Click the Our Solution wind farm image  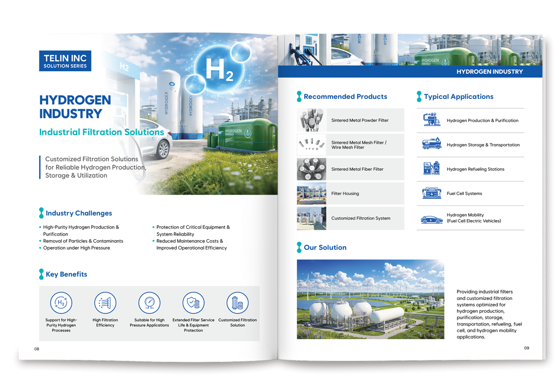point(370,299)
